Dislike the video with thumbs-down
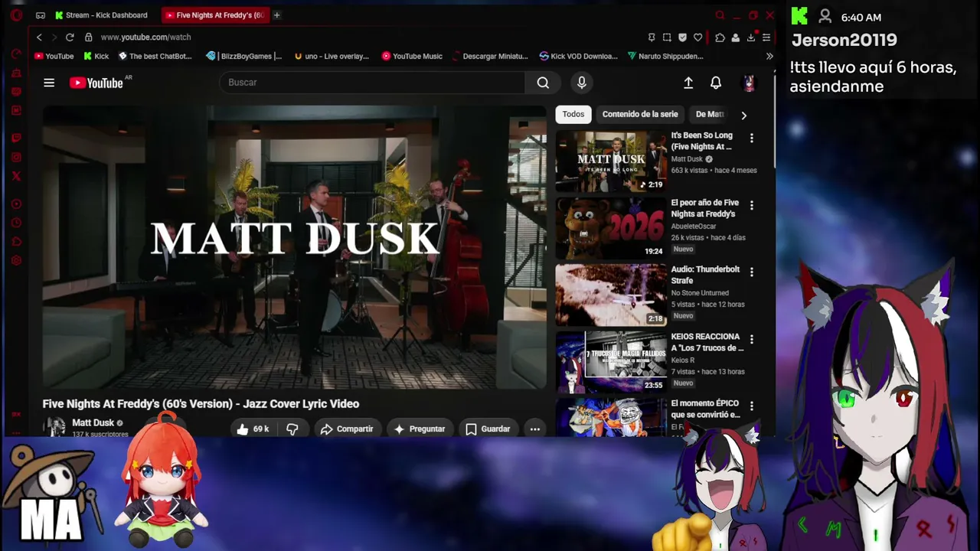This screenshot has height=551, width=980. click(292, 429)
